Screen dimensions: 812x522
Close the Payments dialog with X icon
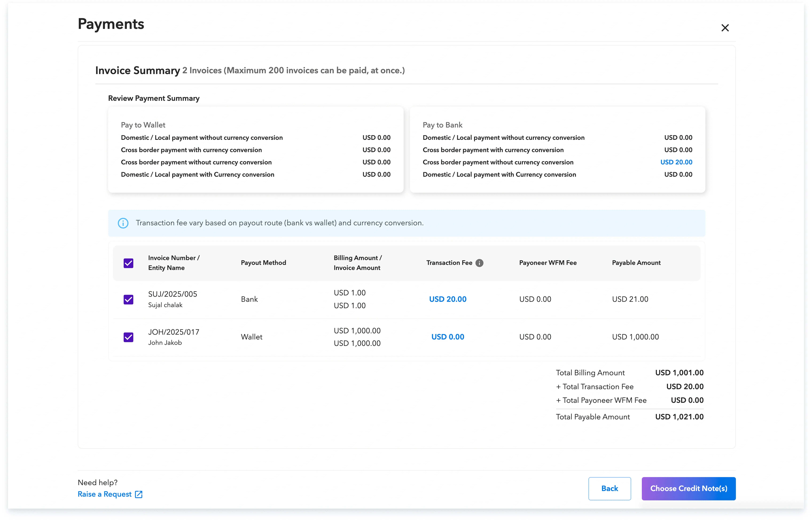(x=725, y=28)
